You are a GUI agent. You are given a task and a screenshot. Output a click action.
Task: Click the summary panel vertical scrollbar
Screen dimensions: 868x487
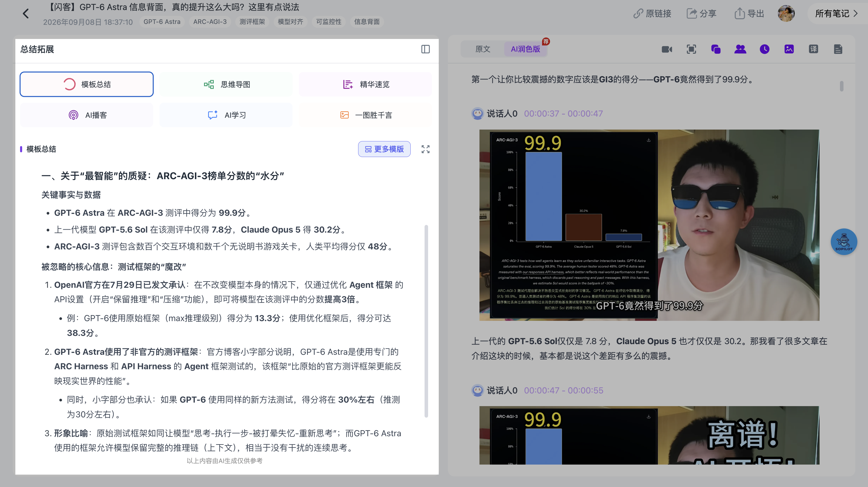[x=426, y=321]
